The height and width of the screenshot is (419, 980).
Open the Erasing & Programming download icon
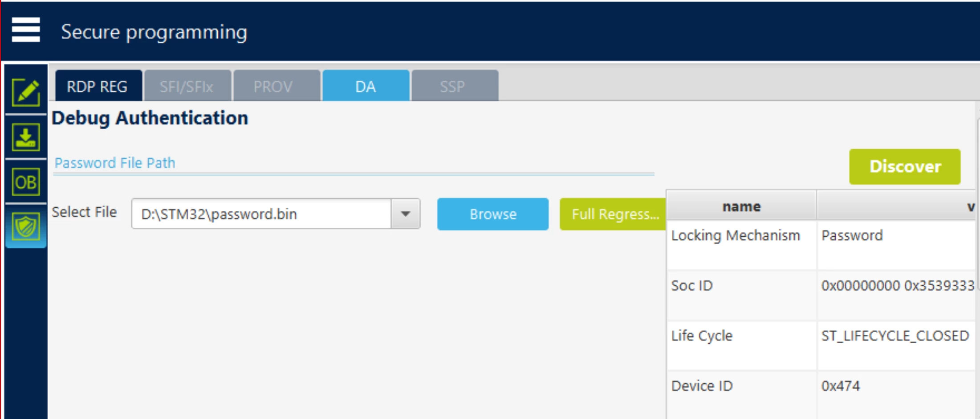[x=26, y=137]
